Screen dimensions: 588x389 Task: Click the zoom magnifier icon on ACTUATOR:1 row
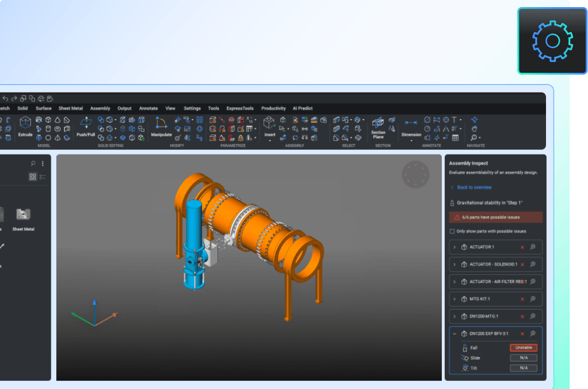[532, 247]
